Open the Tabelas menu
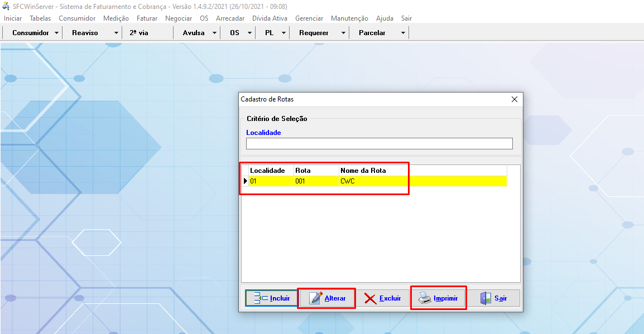The image size is (644, 334). coord(40,18)
